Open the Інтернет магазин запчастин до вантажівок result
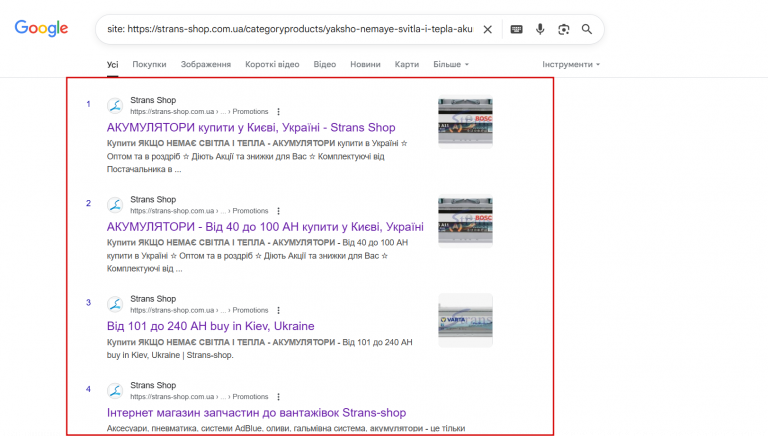 coord(256,412)
